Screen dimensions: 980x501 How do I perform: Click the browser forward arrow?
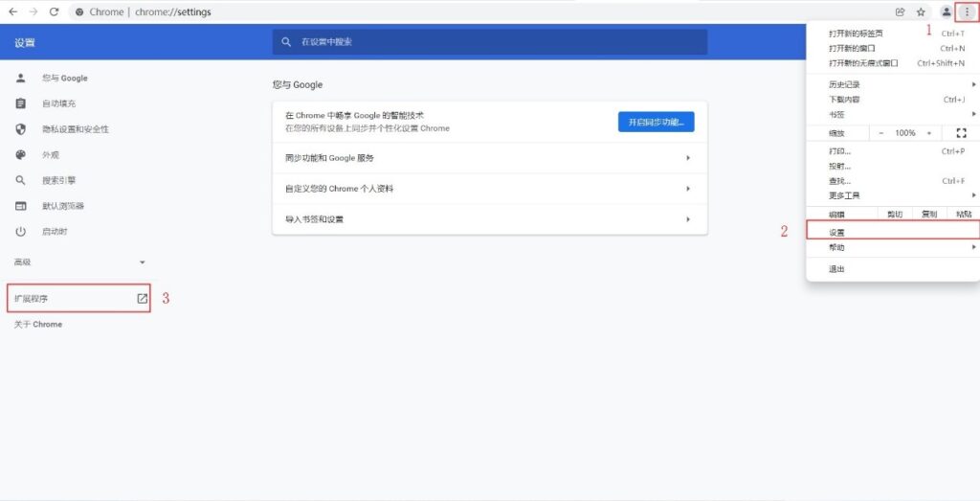(33, 11)
